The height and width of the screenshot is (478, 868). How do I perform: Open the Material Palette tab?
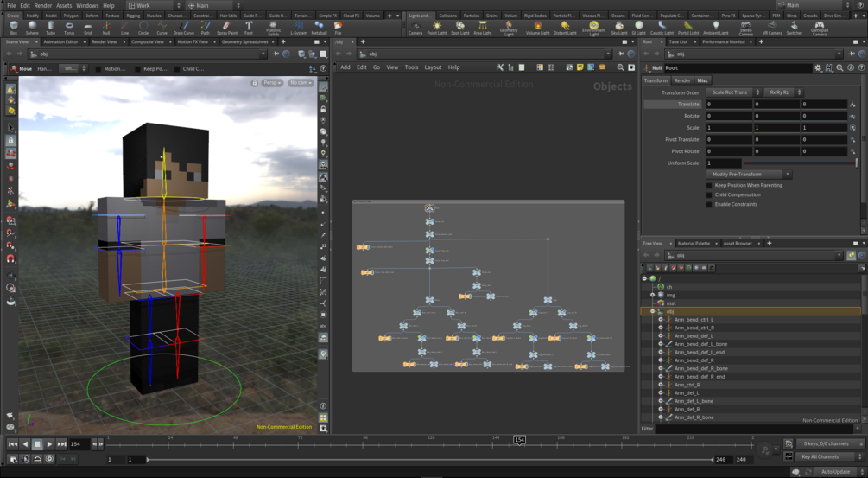click(694, 243)
